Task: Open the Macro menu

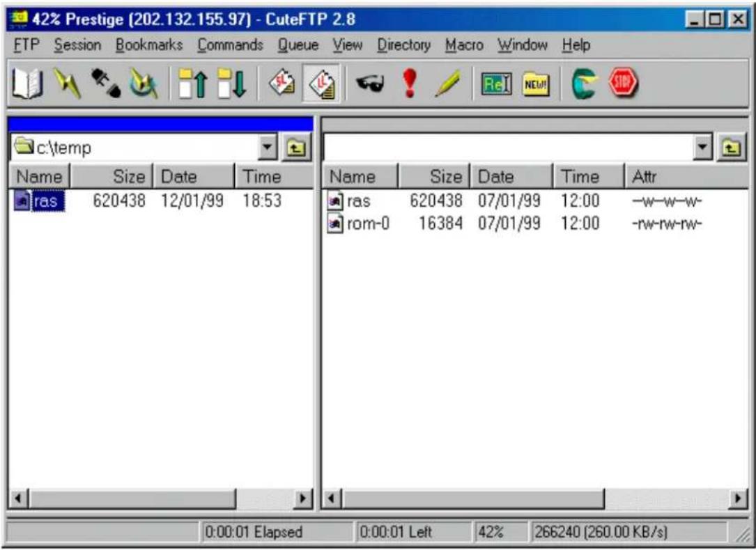Action: 464,45
